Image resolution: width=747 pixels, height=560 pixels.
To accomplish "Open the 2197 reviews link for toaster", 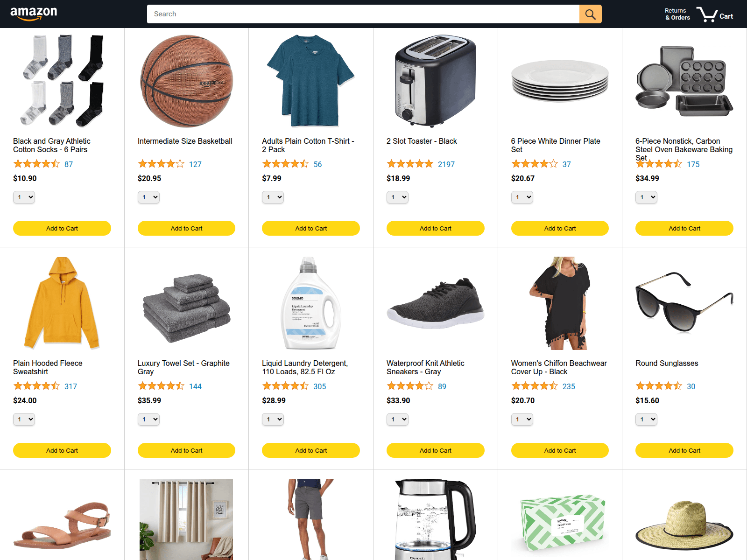I will tap(446, 164).
